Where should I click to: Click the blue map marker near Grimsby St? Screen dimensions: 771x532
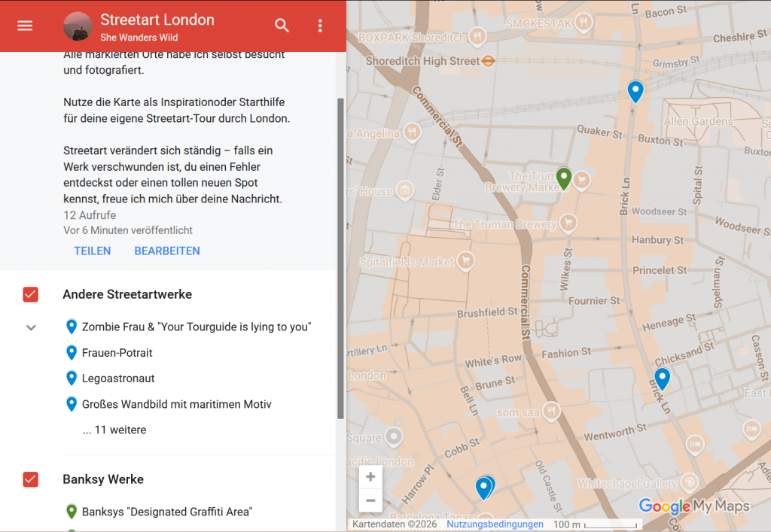coord(635,92)
